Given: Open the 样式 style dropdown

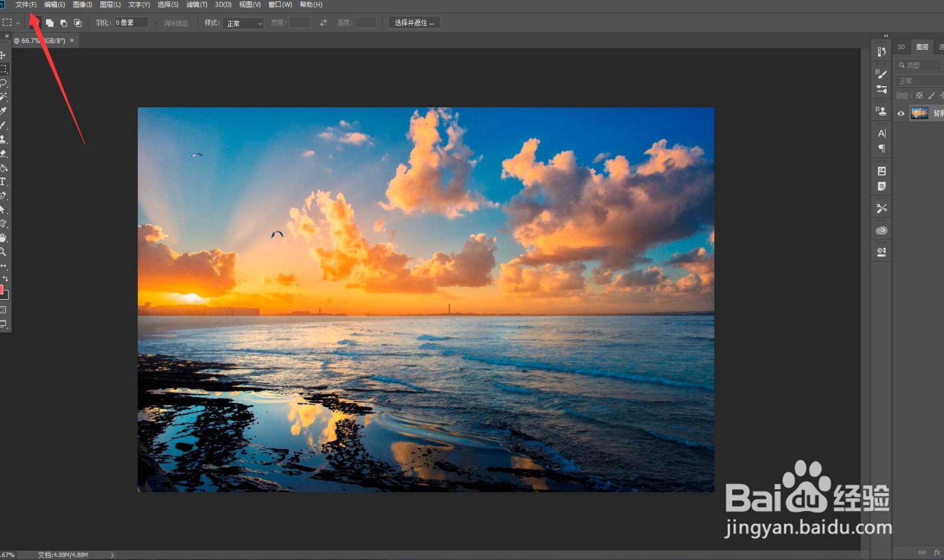Looking at the screenshot, I should click(242, 23).
